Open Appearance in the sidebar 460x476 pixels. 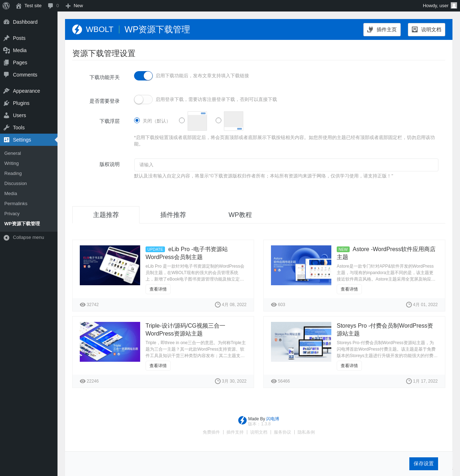click(x=29, y=91)
